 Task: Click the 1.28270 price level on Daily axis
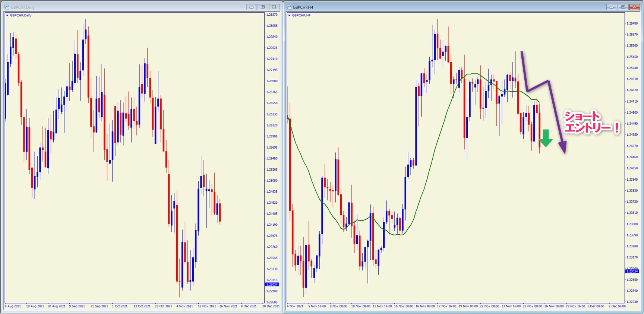pyautogui.click(x=272, y=15)
